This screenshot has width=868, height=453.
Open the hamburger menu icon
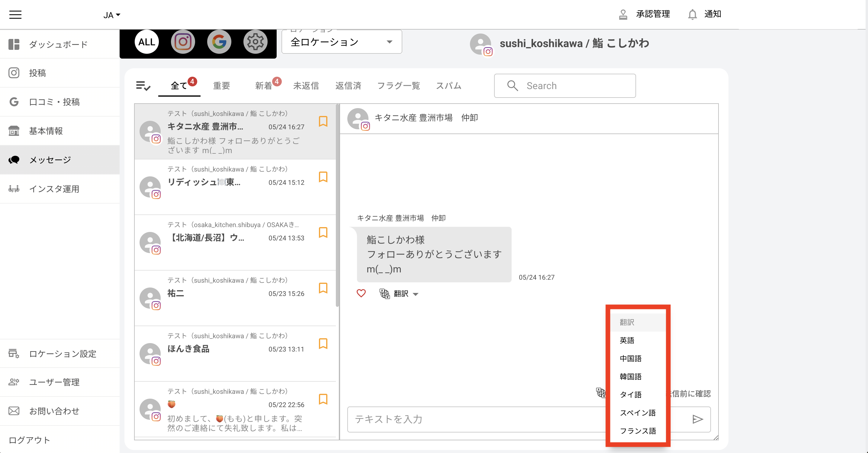click(x=15, y=14)
